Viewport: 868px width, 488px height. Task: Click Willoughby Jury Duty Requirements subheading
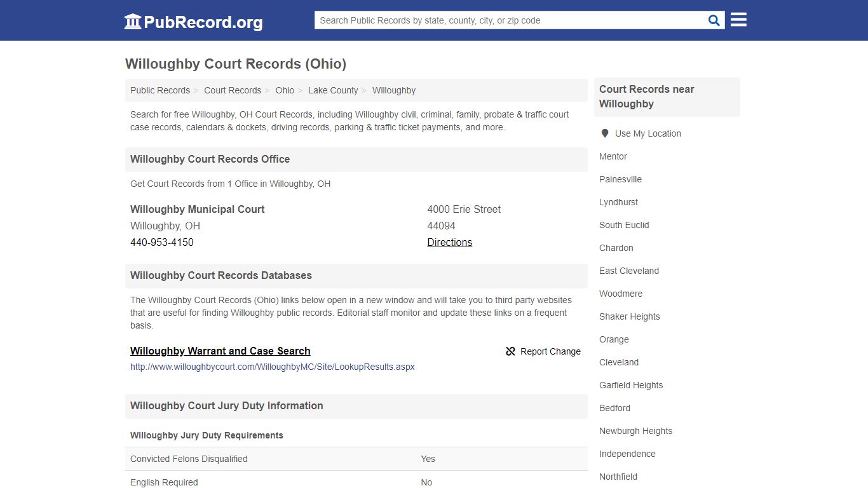[x=207, y=435]
